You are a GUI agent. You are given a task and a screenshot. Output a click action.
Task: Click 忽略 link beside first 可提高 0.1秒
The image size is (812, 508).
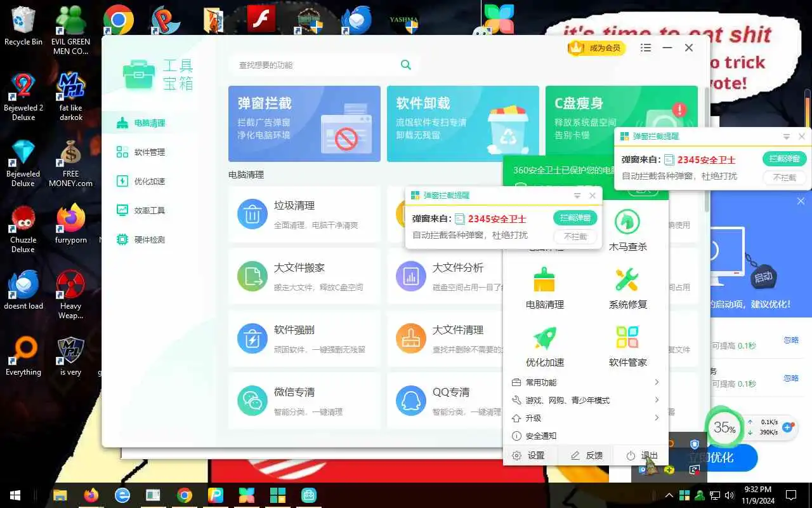(791, 340)
